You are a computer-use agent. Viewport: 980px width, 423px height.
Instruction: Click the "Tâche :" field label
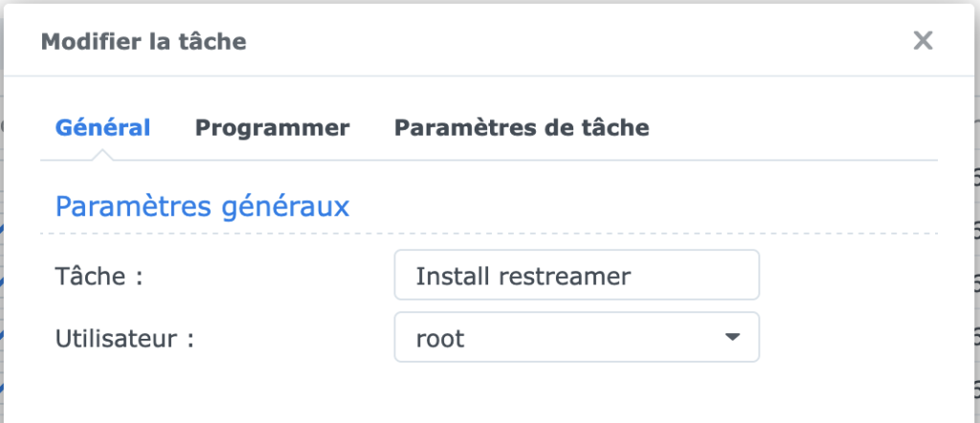click(100, 277)
